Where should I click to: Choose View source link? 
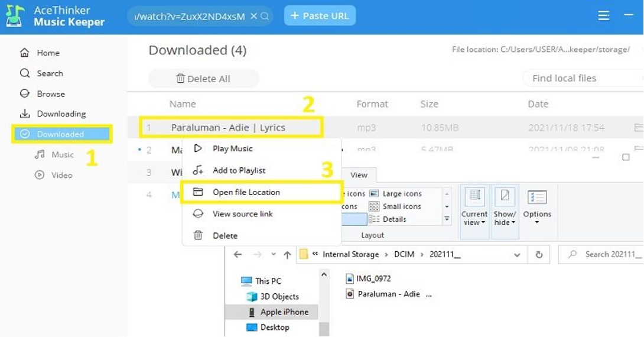[262, 213]
